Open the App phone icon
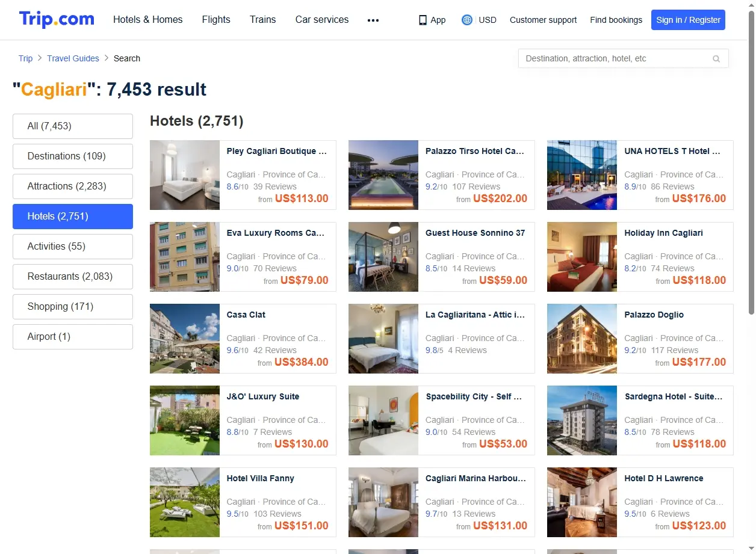 (423, 20)
